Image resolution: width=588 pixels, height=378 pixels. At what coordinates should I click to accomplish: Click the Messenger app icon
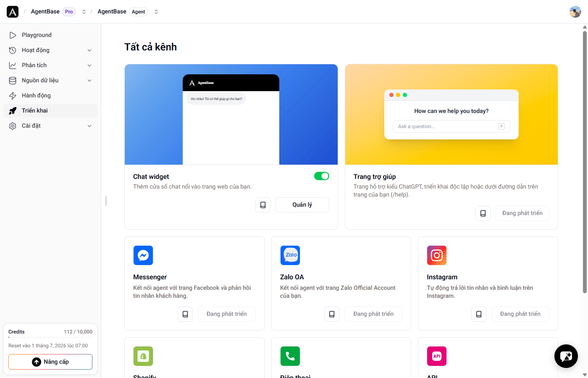click(x=143, y=255)
